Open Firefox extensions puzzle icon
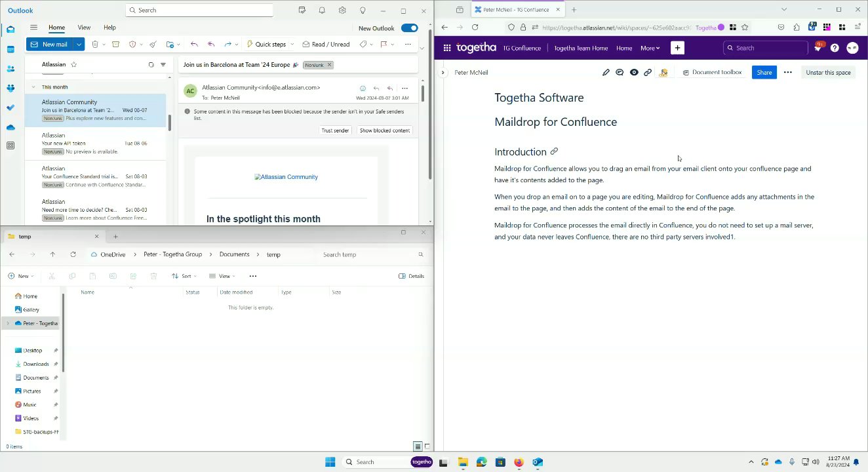Image resolution: width=868 pixels, height=472 pixels. (797, 28)
